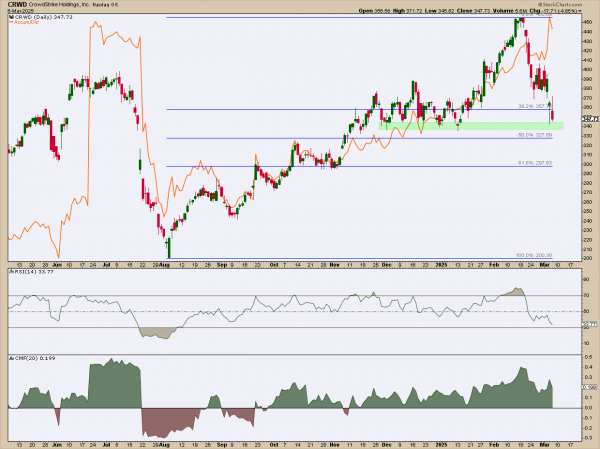The width and height of the screenshot is (600, 449).
Task: Click the Mar label on top date axis
Action: (x=545, y=265)
